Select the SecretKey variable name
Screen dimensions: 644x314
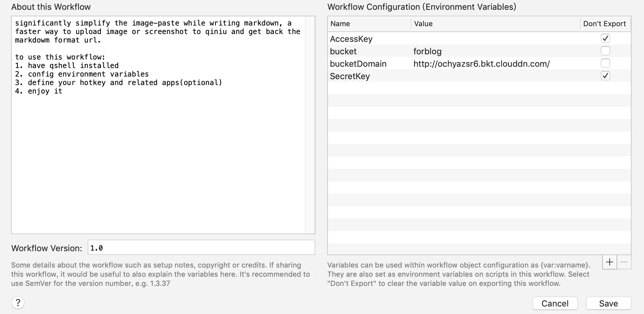coord(350,76)
